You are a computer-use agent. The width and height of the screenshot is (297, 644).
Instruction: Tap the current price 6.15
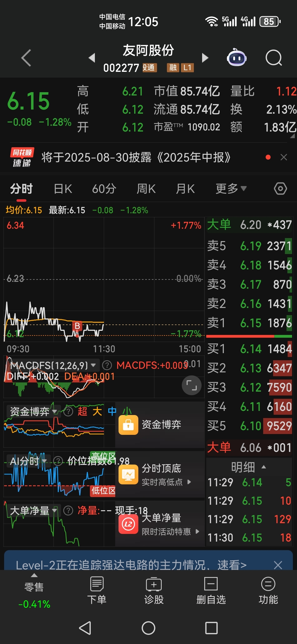point(28,101)
